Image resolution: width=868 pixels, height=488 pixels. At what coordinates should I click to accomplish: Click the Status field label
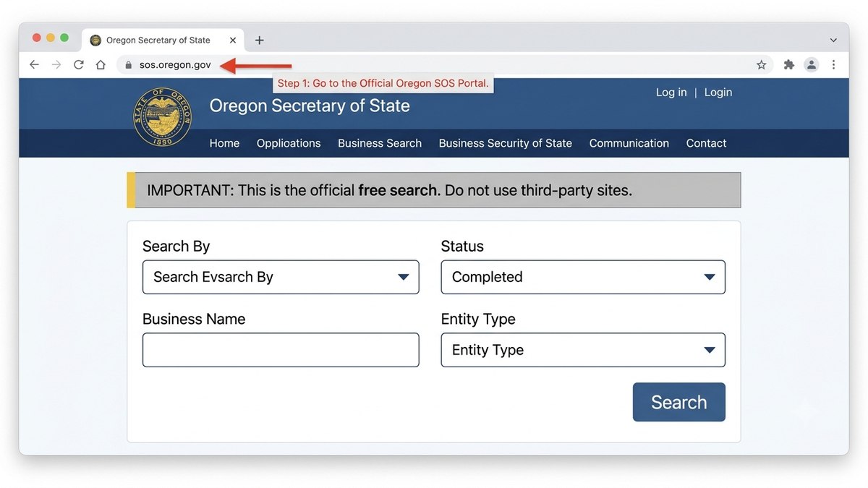pos(462,247)
